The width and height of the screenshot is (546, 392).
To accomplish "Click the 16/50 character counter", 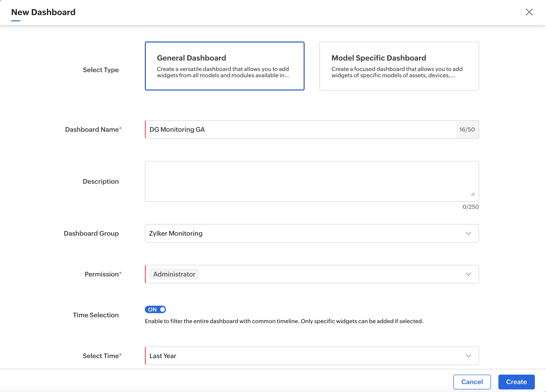I will pyautogui.click(x=467, y=129).
